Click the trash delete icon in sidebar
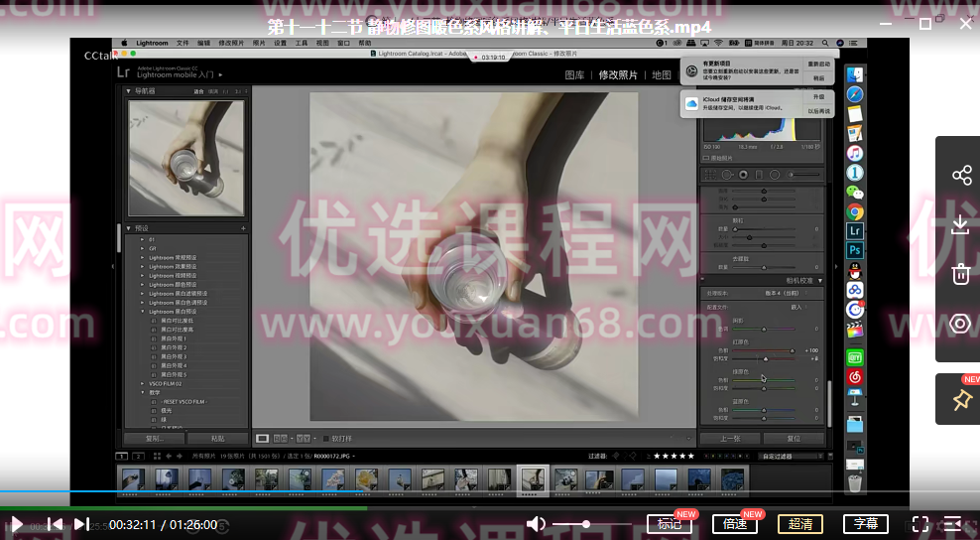980x540 pixels. point(960,274)
